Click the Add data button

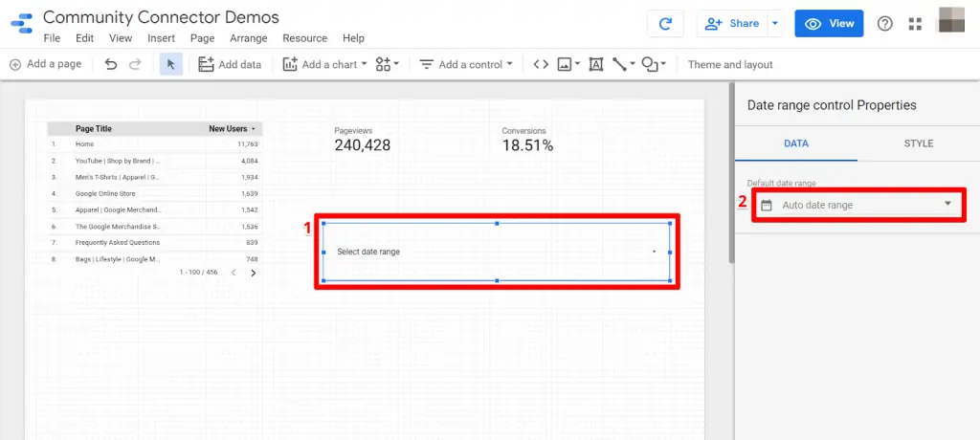(230, 64)
